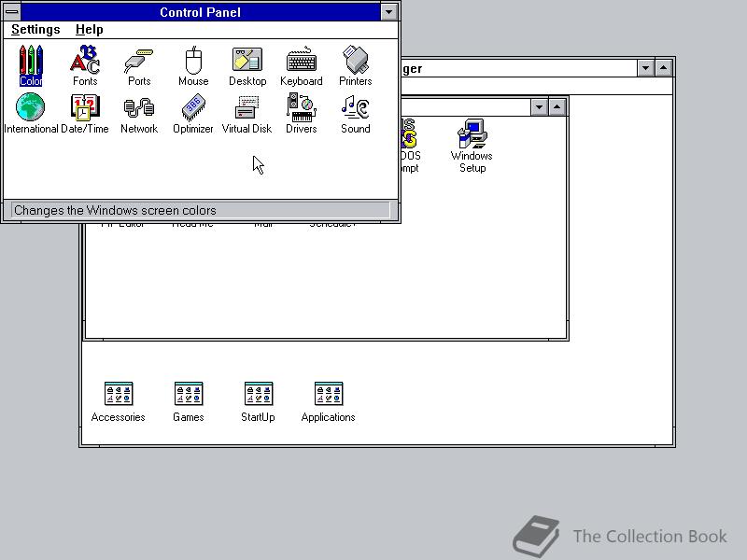Open the Games program group
This screenshot has width=747, height=560.
(189, 402)
